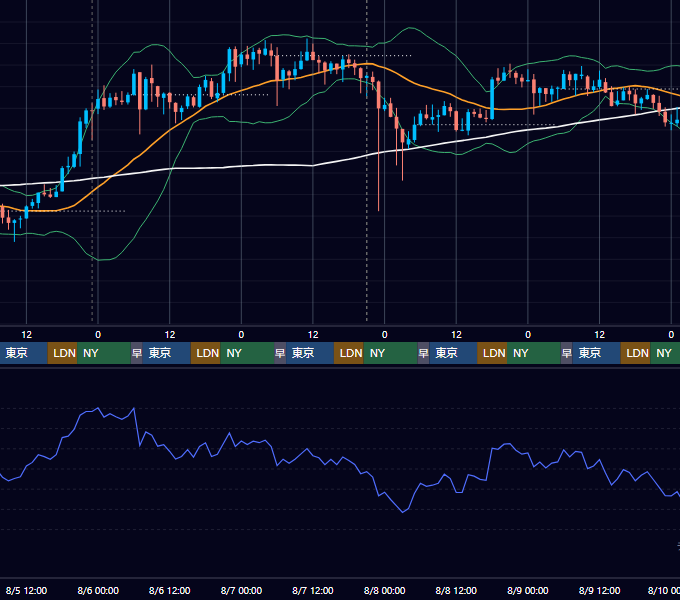Click the 8/5 12:00 date label
The height and width of the screenshot is (600, 680).
pos(26,590)
